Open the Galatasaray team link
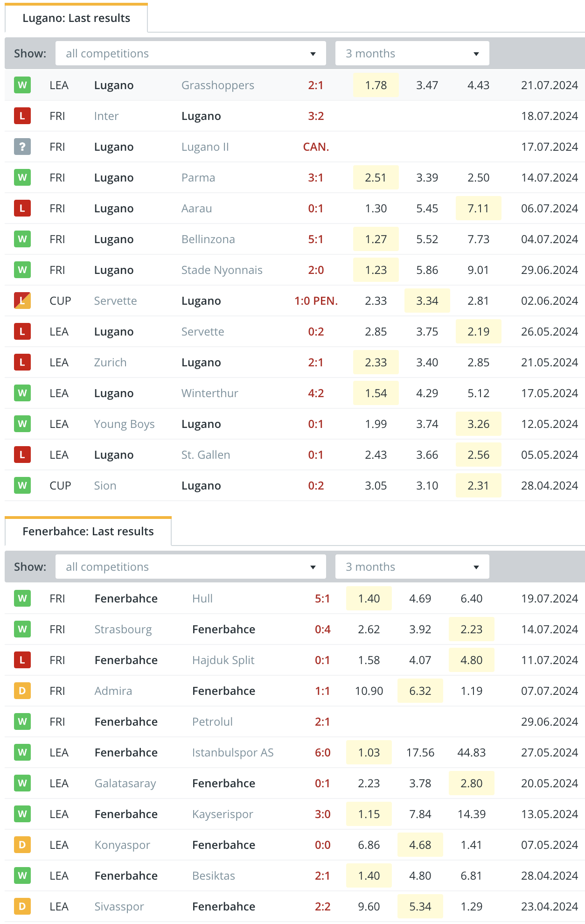Image resolution: width=585 pixels, height=924 pixels. pos(125,784)
